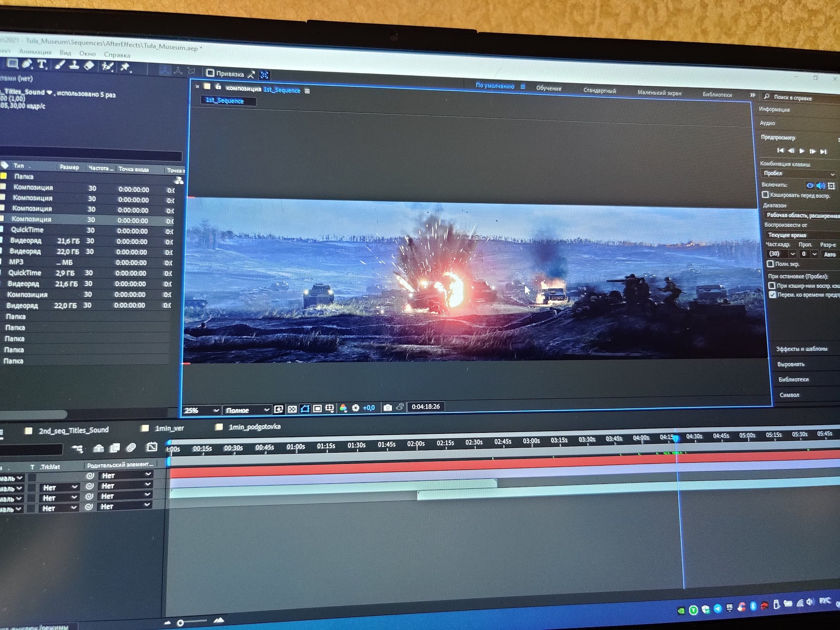This screenshot has width=840, height=630.
Task: Check Кэшировать перед воспр. option
Action: [x=766, y=195]
